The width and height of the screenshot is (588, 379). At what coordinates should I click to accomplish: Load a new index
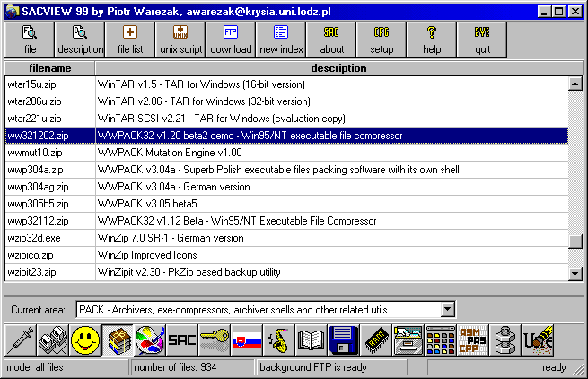281,40
